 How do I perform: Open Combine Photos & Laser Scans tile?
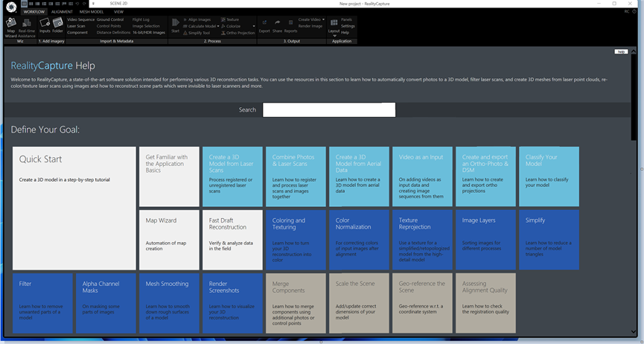coord(296,176)
